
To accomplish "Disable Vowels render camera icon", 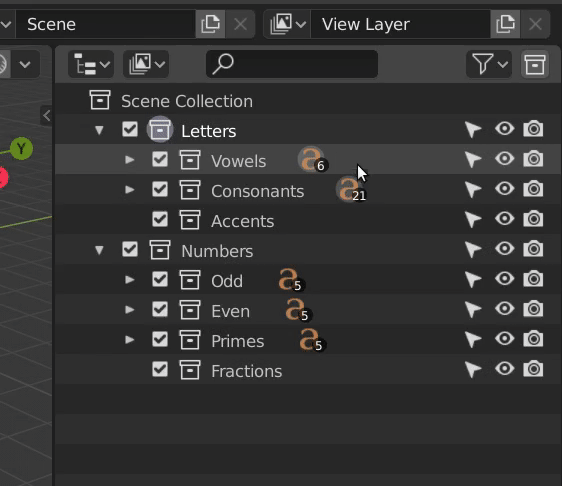I will point(533,159).
